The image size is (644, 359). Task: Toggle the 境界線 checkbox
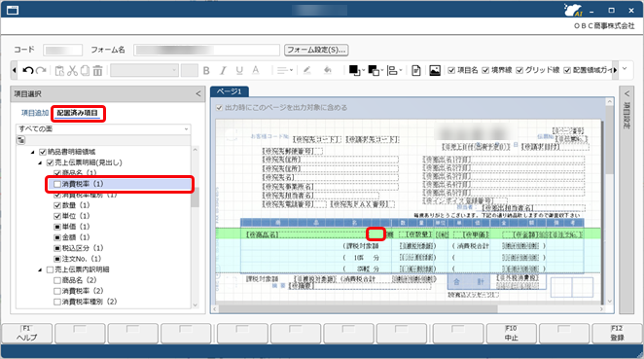coord(485,71)
